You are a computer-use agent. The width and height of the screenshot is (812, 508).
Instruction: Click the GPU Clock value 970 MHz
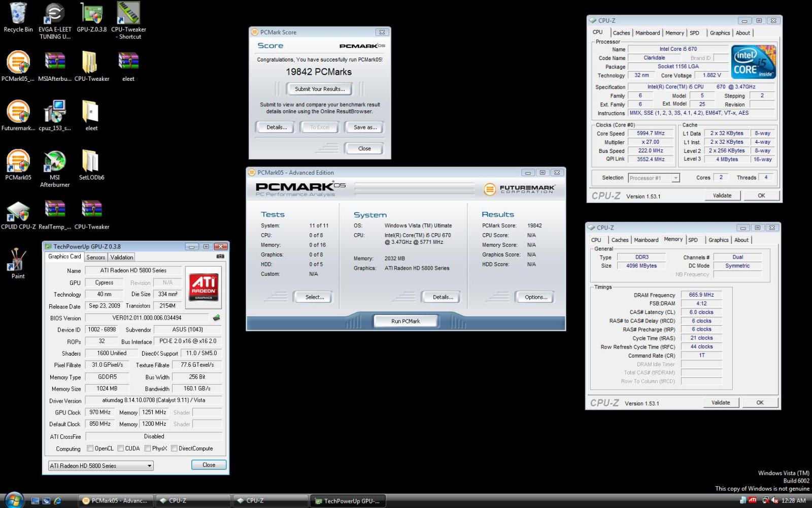click(x=100, y=412)
